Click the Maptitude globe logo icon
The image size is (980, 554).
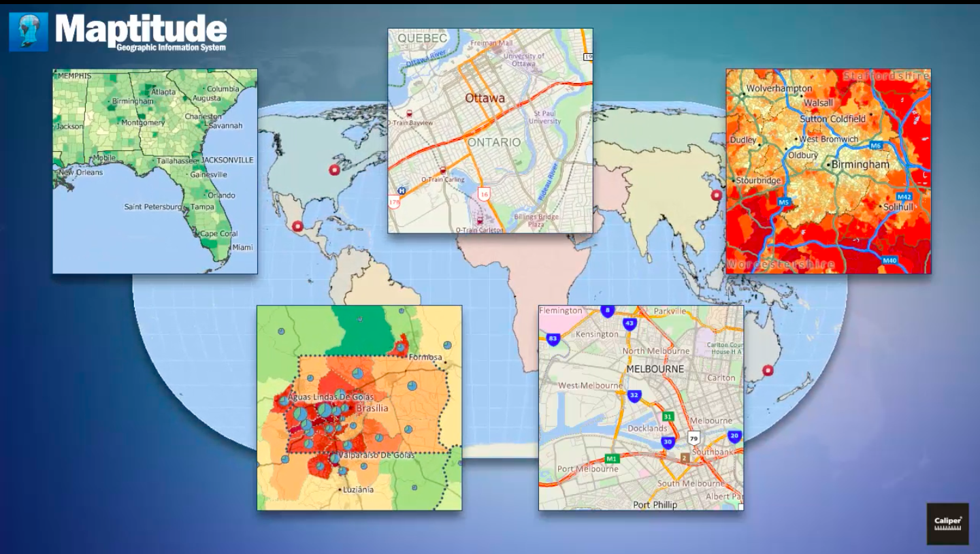click(29, 32)
